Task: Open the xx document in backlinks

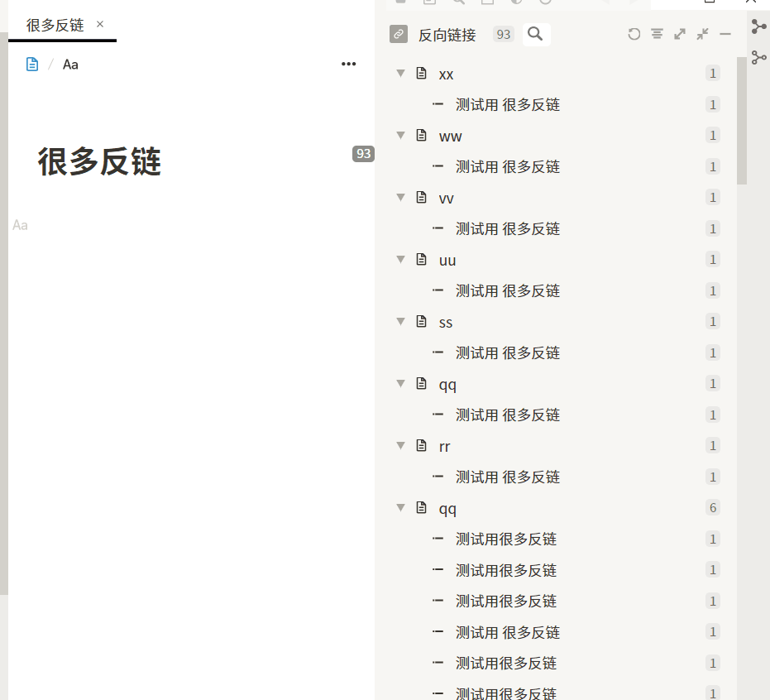Action: pos(446,74)
